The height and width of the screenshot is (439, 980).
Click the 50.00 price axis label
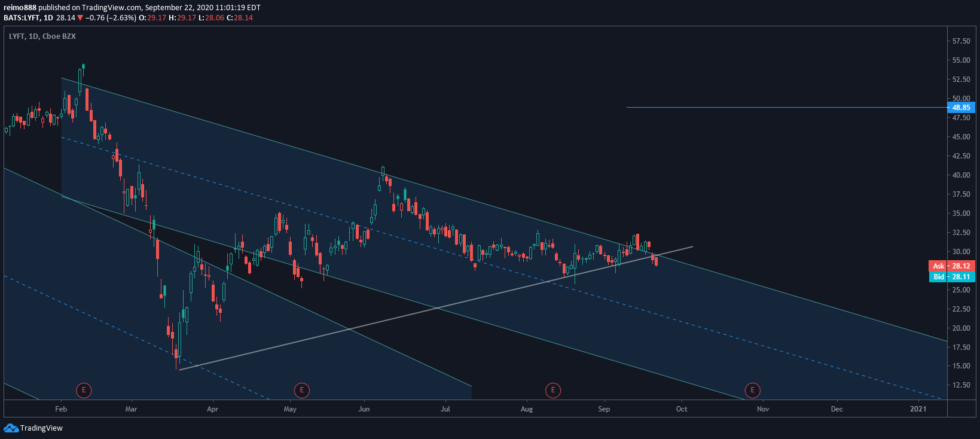click(961, 99)
